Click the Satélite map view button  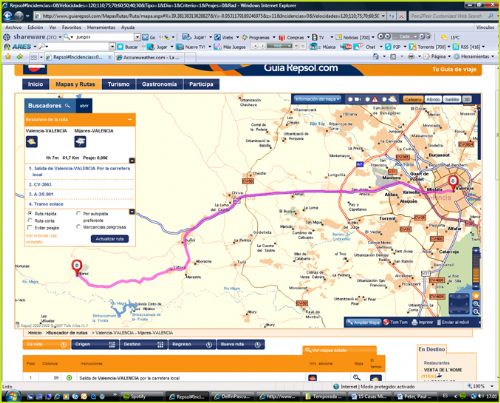452,99
